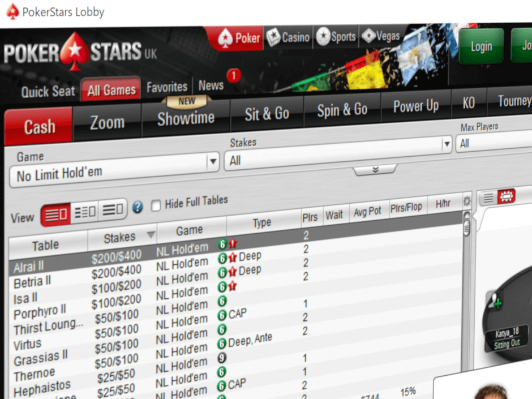Select the third list-with-descriptions view icon

click(x=112, y=208)
